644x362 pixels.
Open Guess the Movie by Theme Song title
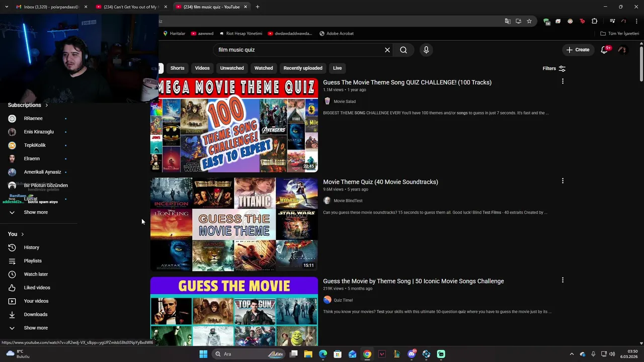pos(413,281)
